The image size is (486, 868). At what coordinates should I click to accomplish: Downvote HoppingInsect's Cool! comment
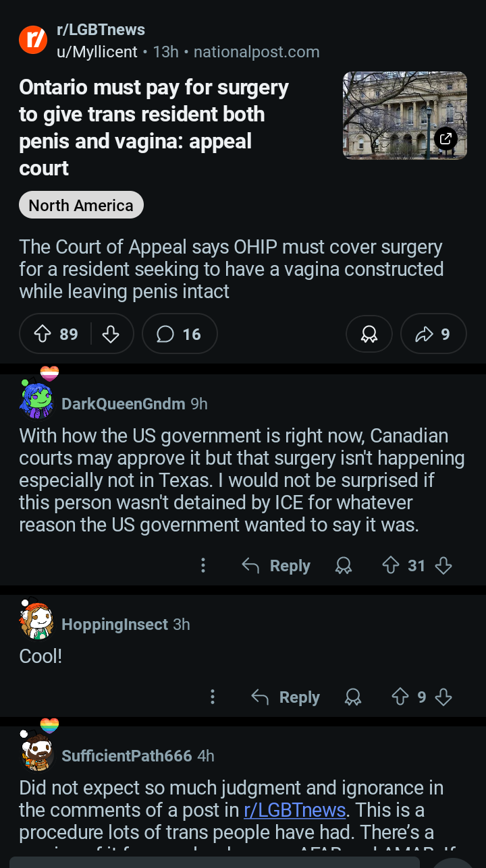pos(443,697)
